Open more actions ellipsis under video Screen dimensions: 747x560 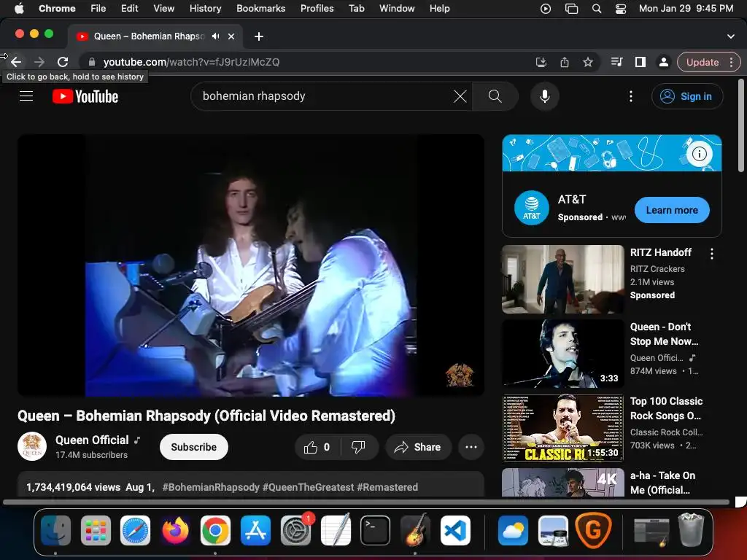coord(471,447)
